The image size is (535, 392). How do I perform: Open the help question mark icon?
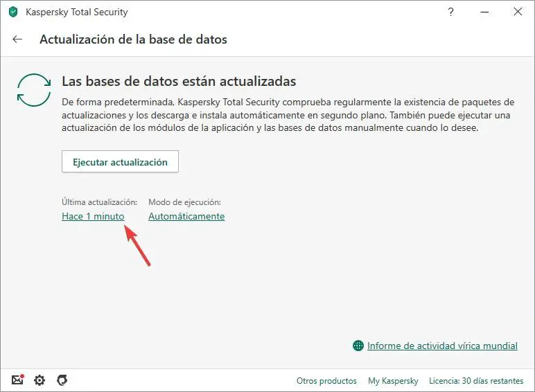click(x=450, y=12)
